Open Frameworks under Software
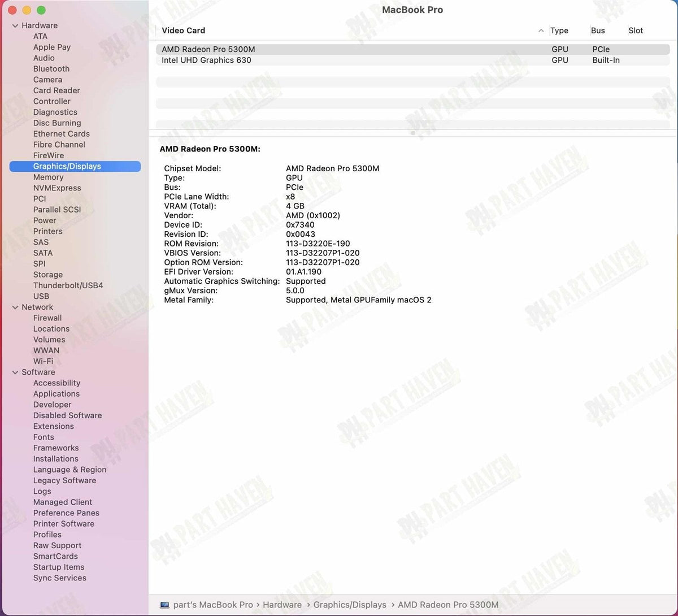Image resolution: width=678 pixels, height=616 pixels. [56, 448]
